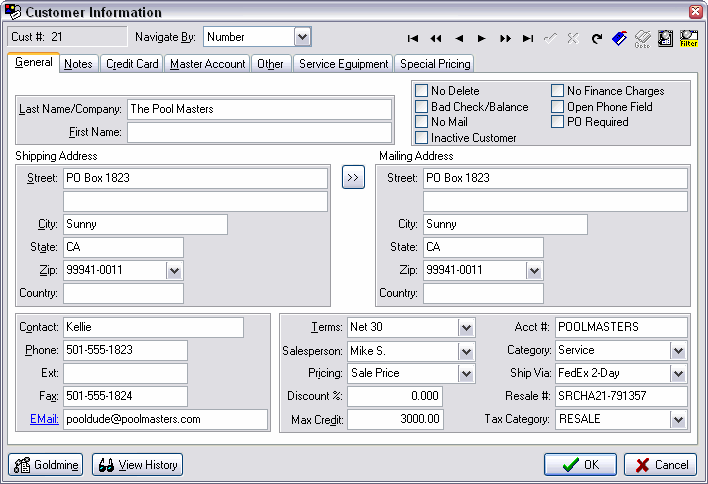Viewport: 708px width, 484px height.
Task: Toggle the Open Phone Field checkbox
Action: [x=557, y=107]
